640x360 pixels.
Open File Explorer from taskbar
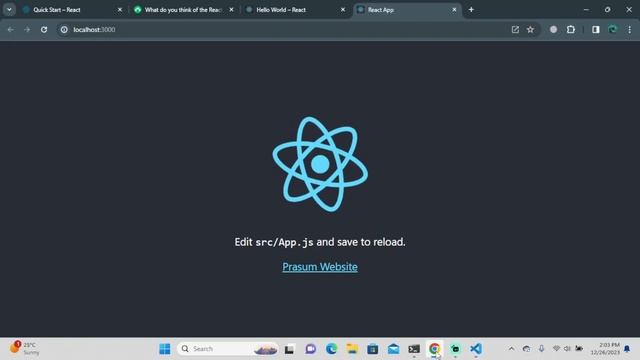tap(352, 349)
